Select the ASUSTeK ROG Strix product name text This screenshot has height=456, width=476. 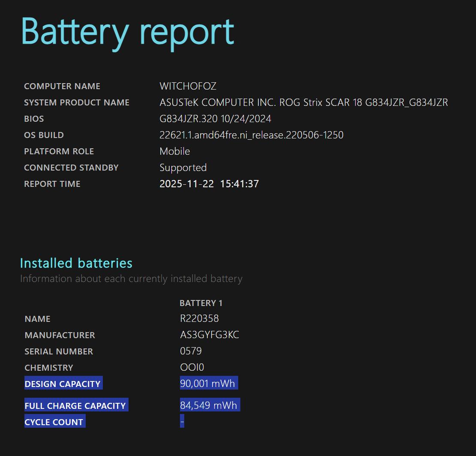303,102
